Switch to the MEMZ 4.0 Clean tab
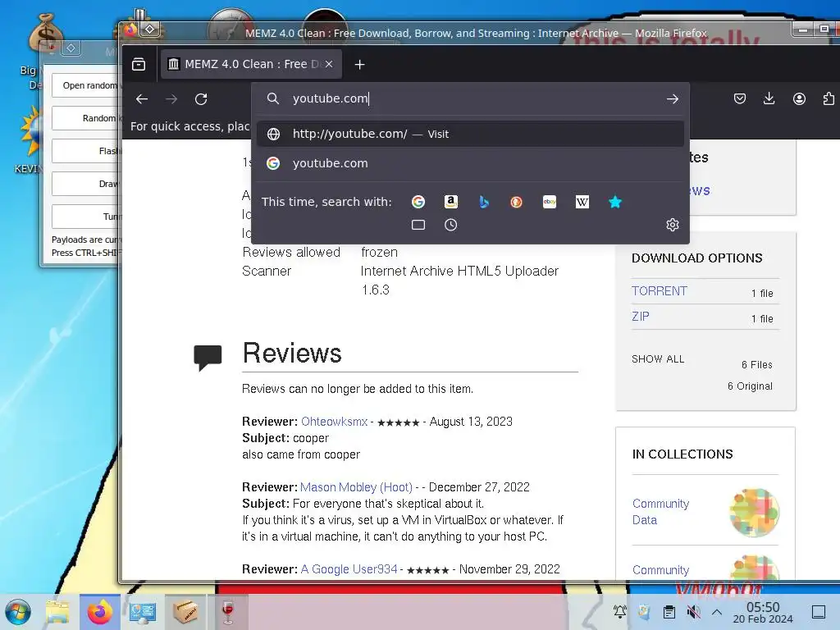This screenshot has height=630, width=840. pos(251,64)
